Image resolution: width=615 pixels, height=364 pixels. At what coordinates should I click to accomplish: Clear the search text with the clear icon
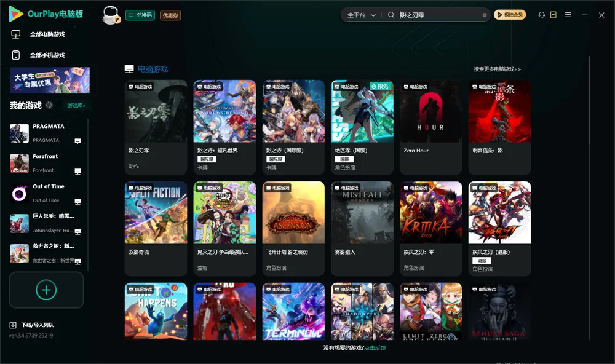485,15
